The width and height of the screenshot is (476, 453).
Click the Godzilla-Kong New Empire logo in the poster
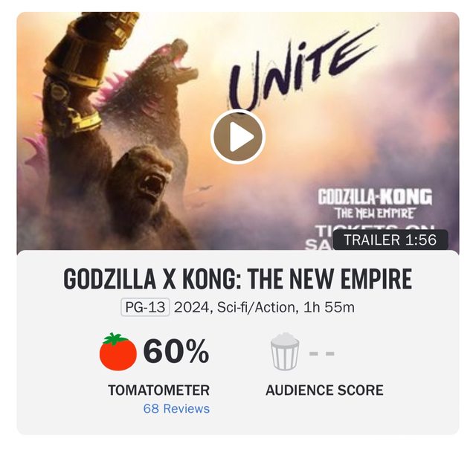click(375, 202)
